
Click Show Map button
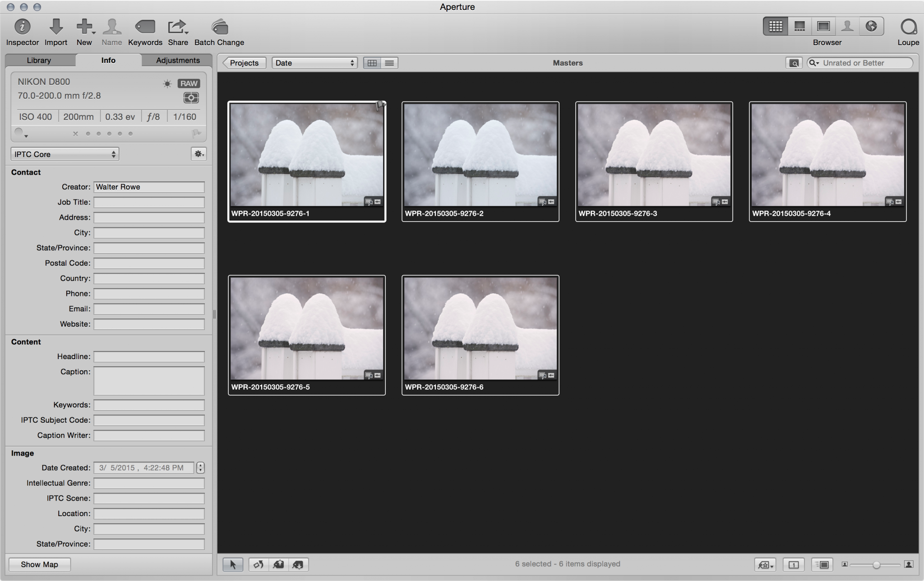[x=40, y=564]
